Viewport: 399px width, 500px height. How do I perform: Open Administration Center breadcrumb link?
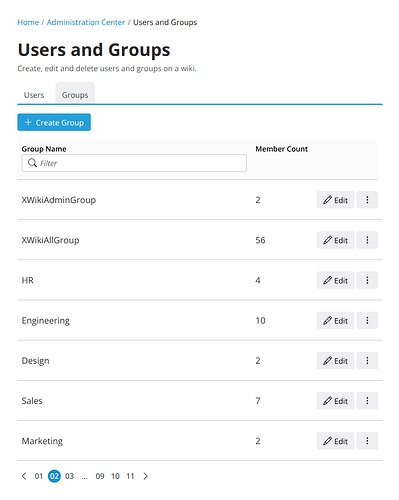[x=86, y=22]
